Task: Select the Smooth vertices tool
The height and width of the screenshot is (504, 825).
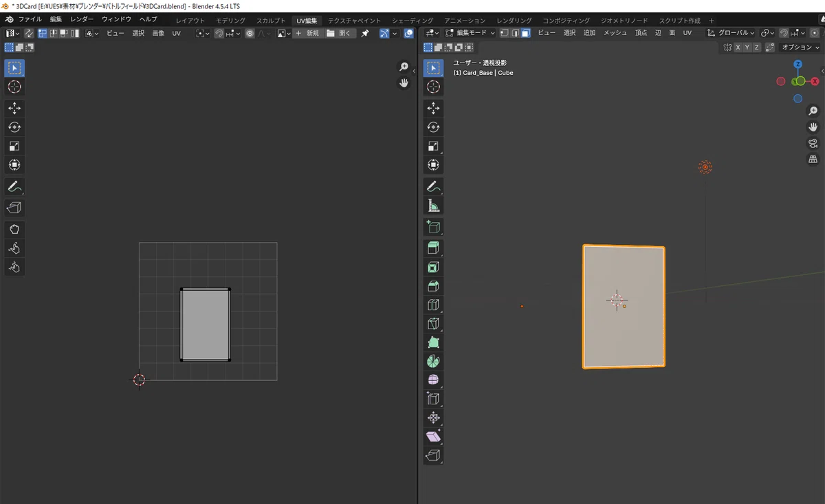Action: 433,380
